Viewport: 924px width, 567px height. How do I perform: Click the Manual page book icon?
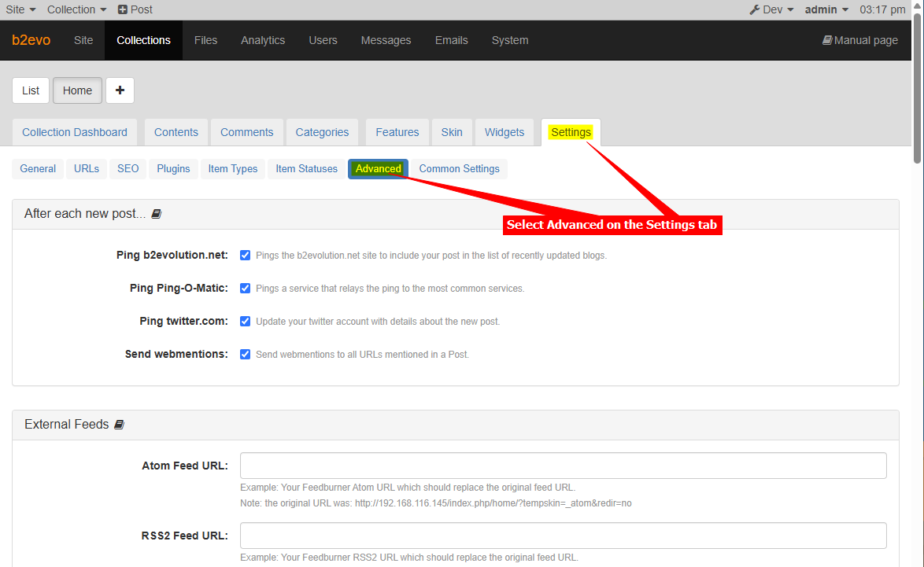827,40
